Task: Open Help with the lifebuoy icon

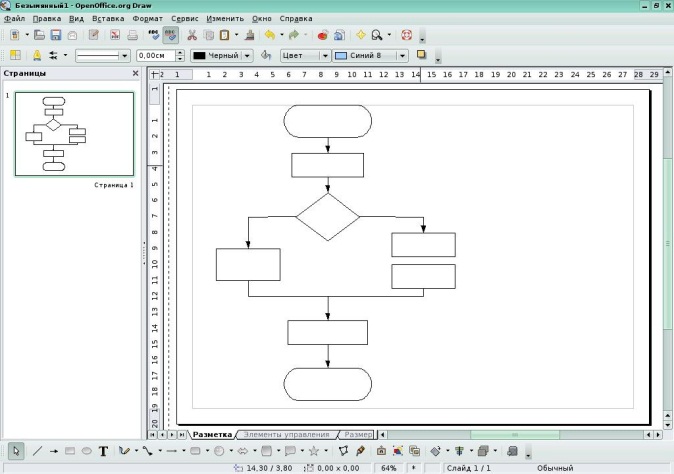Action: coord(407,35)
